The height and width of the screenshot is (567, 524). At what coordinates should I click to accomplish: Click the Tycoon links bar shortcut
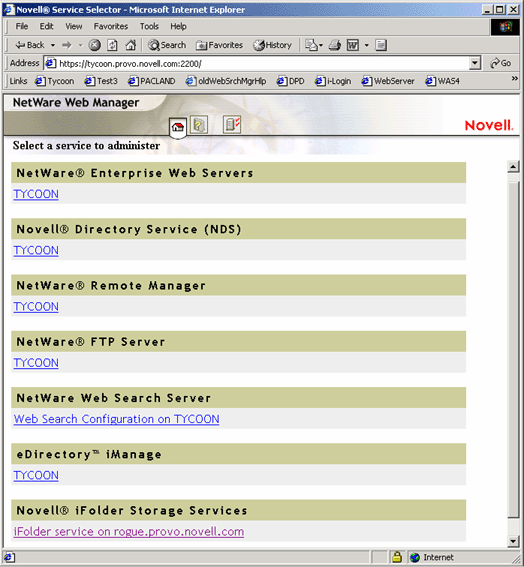tap(55, 81)
